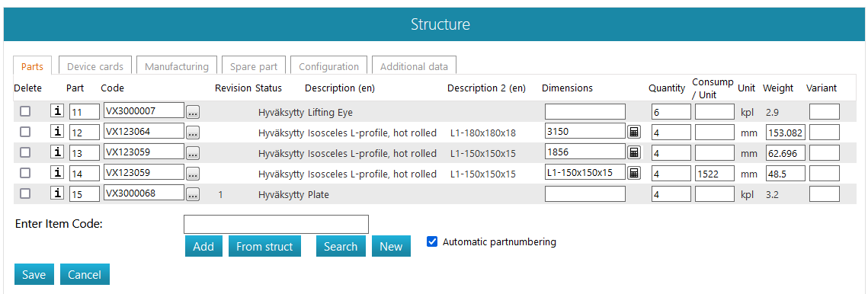Screen dimensions: 868x294
Task: Tick delete checkbox for part 14
Action: click(x=25, y=173)
